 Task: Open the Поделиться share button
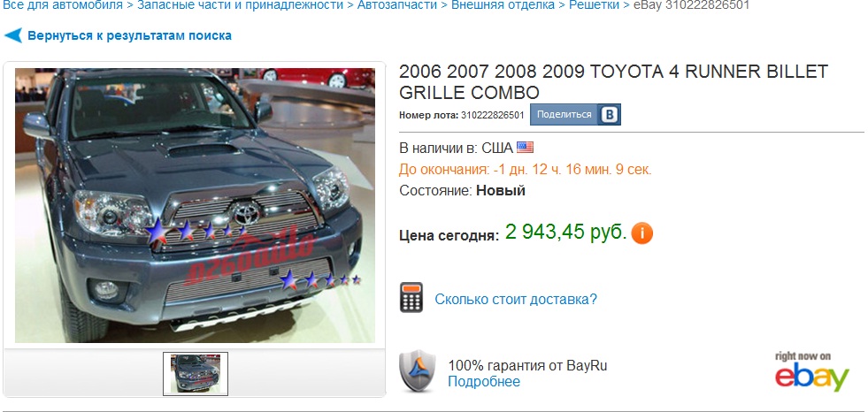pos(565,114)
